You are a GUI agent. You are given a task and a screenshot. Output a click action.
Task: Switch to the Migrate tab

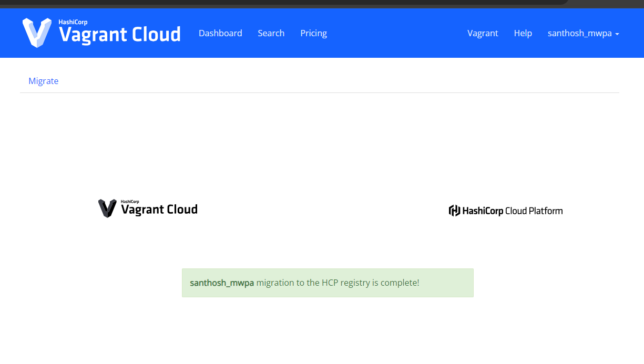tap(44, 81)
